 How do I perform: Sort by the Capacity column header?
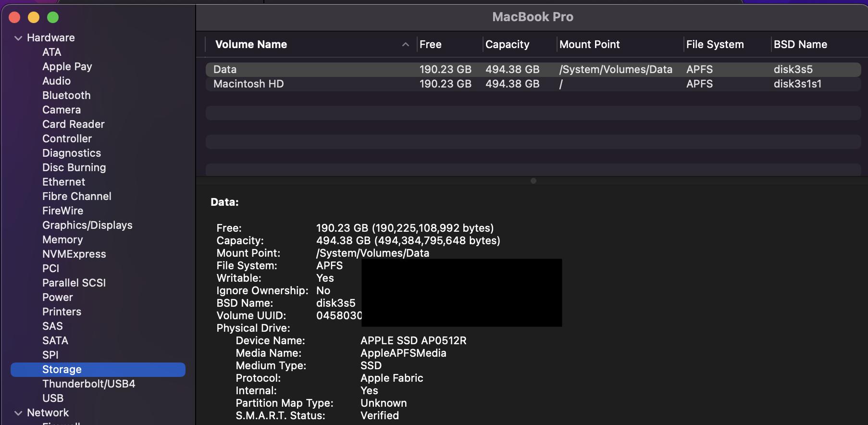point(507,44)
